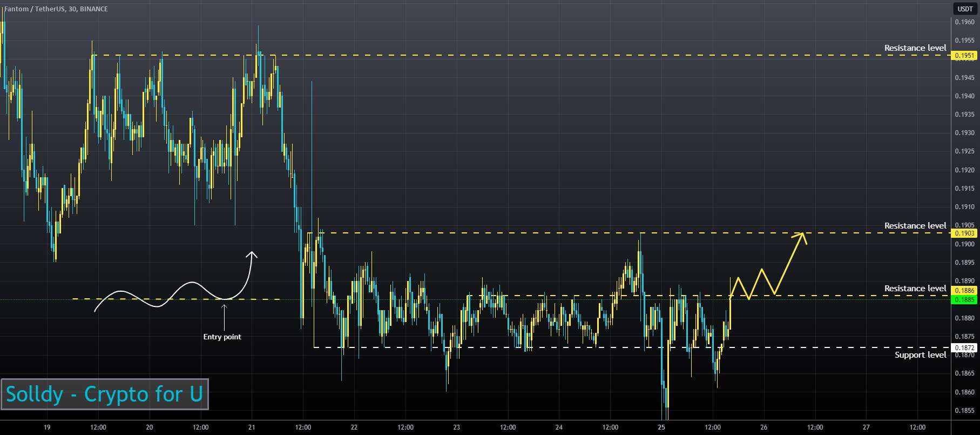Select the yellow 0.1886 price tag
This screenshot has height=435, width=980.
[x=964, y=291]
